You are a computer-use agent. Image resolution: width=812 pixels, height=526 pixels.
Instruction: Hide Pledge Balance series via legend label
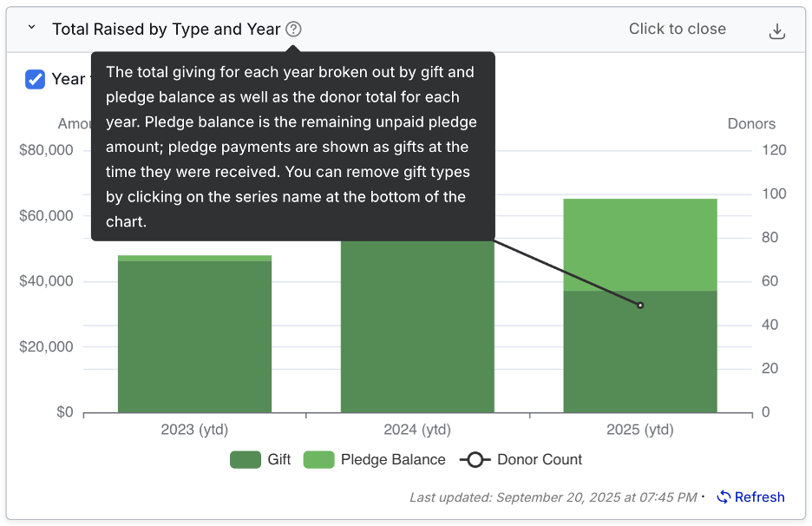click(x=393, y=460)
